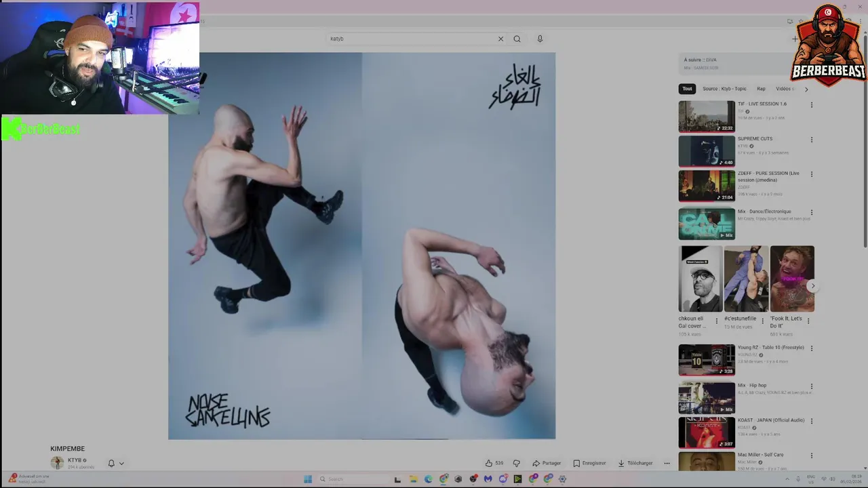Open Mix - Hip hop playlist thumbnail
Image resolution: width=868 pixels, height=488 pixels.
707,398
